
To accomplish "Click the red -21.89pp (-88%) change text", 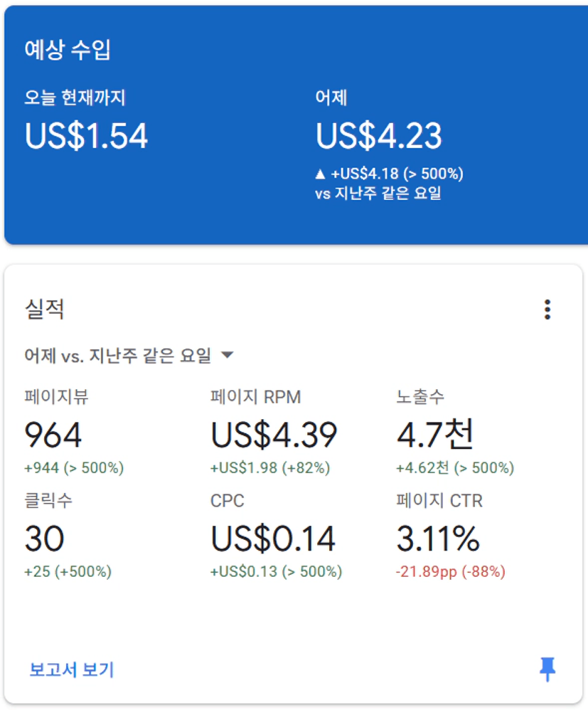I will [x=450, y=571].
